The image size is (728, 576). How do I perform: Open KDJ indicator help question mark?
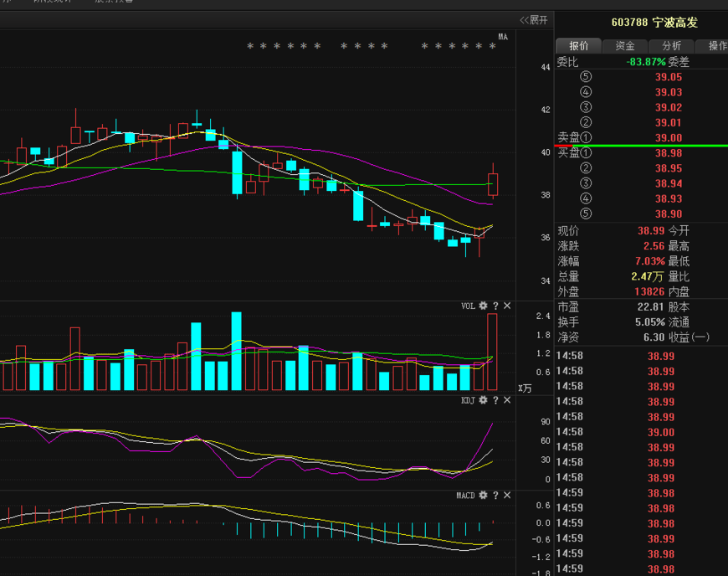[x=495, y=400]
